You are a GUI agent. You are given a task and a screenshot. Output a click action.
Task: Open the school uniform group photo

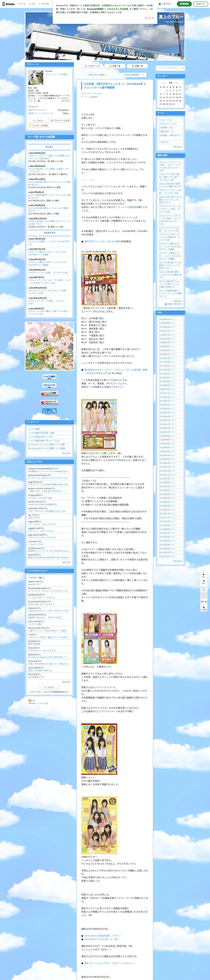pyautogui.click(x=99, y=749)
